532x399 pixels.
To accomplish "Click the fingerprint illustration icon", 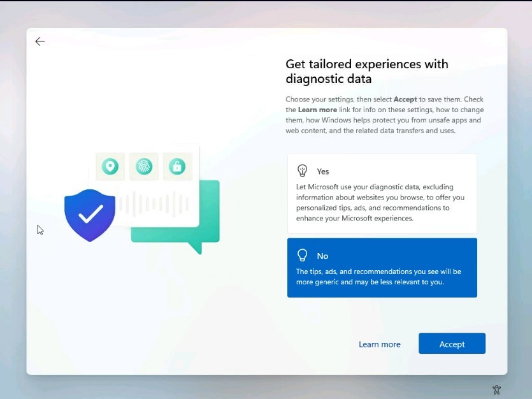I will point(144,166).
